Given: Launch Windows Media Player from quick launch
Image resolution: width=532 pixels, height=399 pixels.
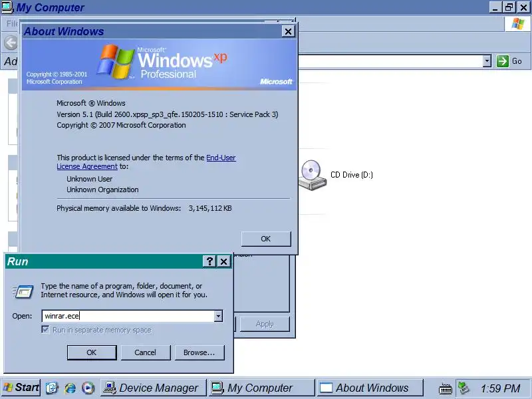Looking at the screenshot, I should pos(88,388).
